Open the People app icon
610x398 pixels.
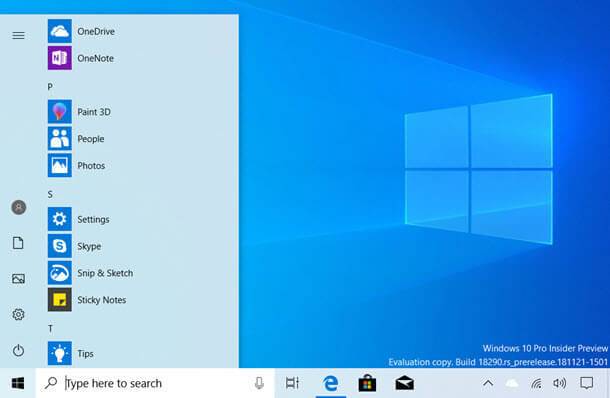[60, 139]
